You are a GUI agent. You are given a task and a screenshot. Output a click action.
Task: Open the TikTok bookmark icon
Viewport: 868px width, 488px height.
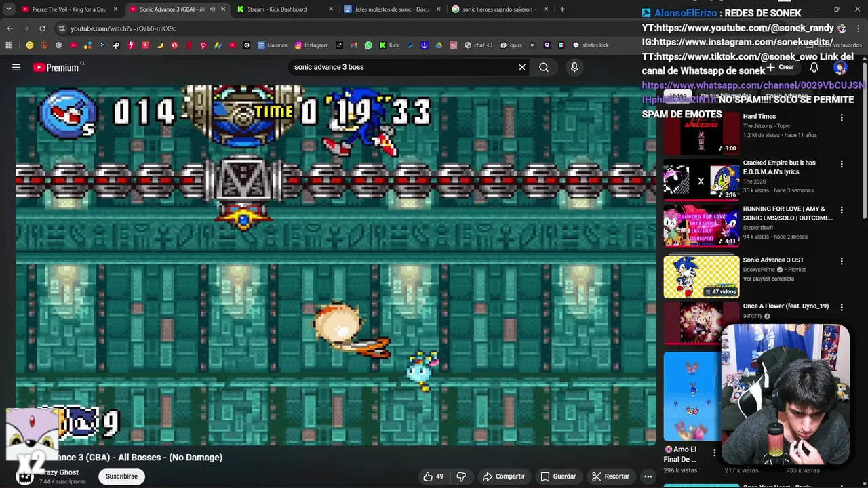(x=339, y=45)
